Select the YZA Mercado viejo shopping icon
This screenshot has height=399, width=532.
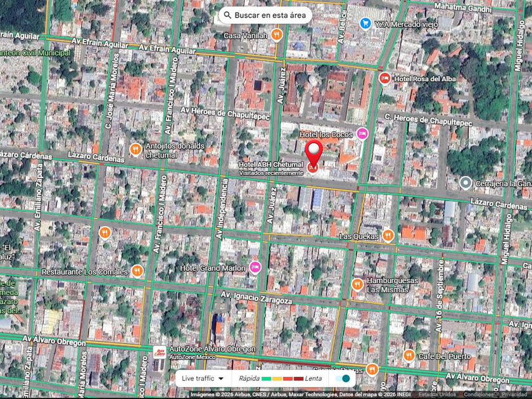[365, 23]
